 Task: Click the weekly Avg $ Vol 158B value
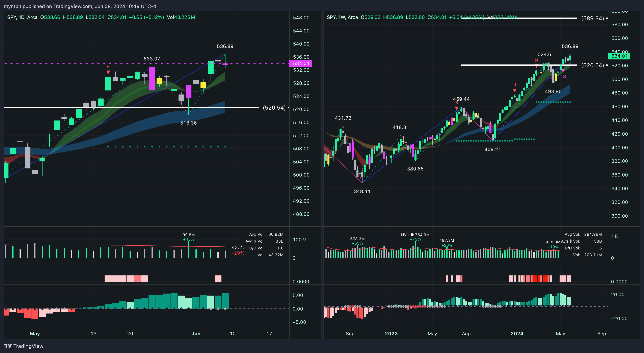(x=596, y=241)
